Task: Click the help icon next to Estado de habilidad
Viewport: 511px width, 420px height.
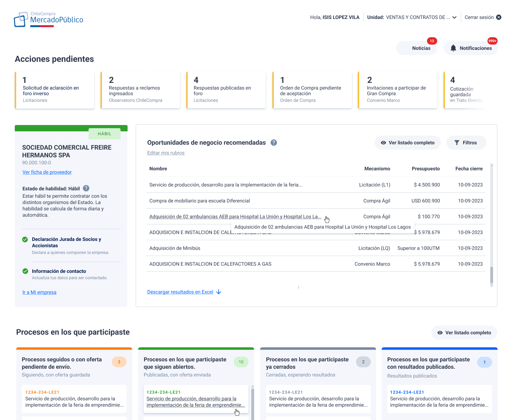Action: pyautogui.click(x=86, y=188)
